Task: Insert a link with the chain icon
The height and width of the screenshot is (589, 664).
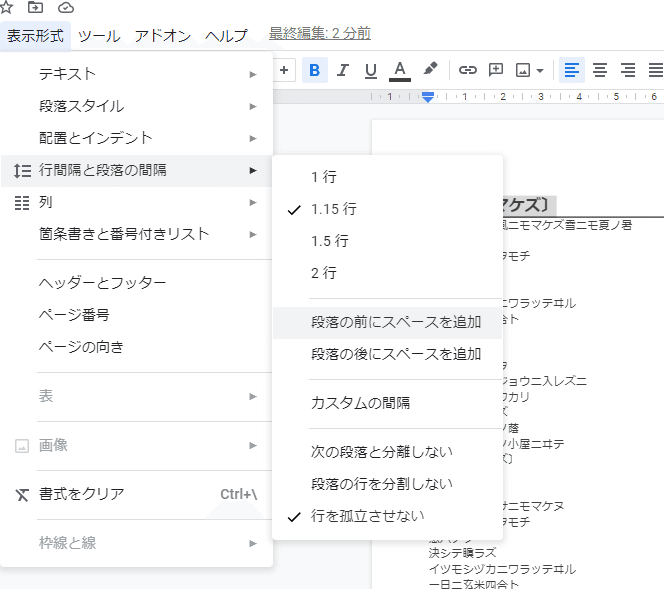Action: (468, 70)
